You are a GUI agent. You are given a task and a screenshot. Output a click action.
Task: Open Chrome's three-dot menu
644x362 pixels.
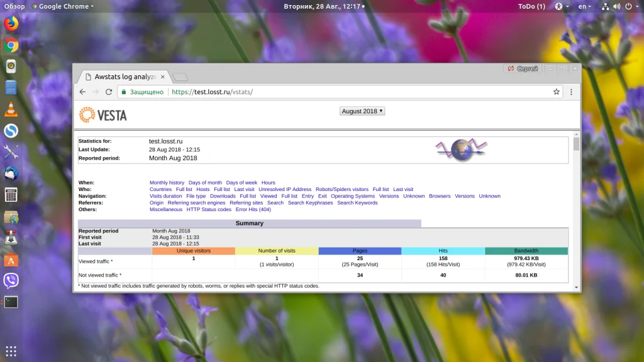click(571, 92)
